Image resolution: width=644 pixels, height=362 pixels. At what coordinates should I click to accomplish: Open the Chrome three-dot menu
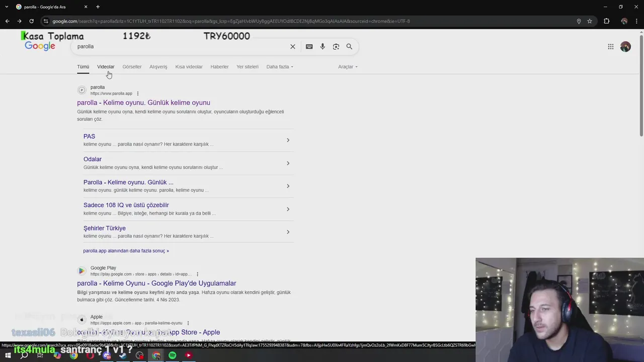click(637, 21)
